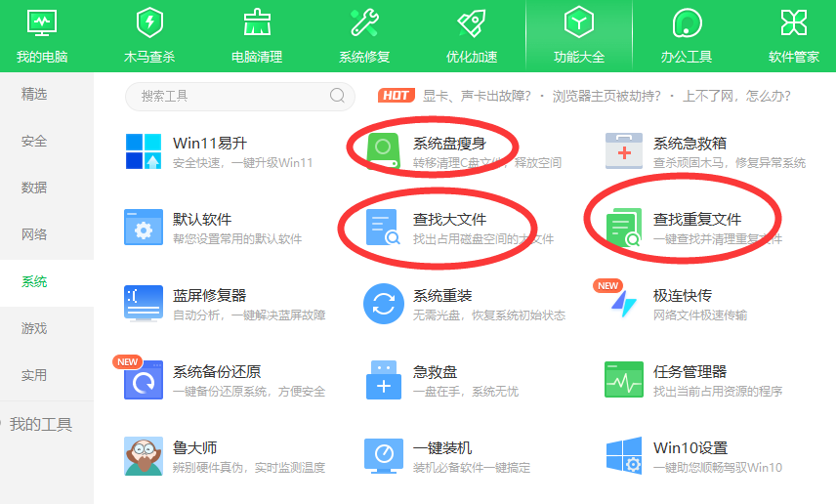Screen dimensions: 836x504
Task: Click the 查找重复文件 title text
Action: pos(697,219)
